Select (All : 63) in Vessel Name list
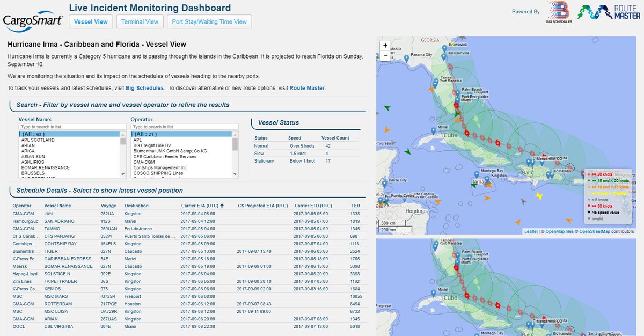This screenshot has height=336, width=644. (69, 134)
